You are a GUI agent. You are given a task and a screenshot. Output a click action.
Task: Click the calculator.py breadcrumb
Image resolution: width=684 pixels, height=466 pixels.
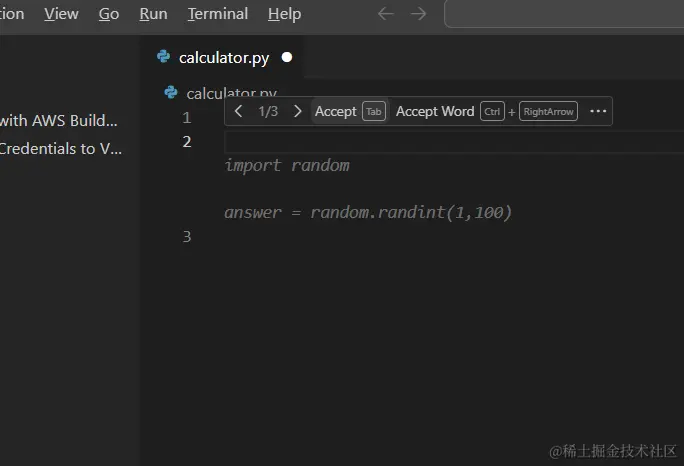tap(231, 93)
